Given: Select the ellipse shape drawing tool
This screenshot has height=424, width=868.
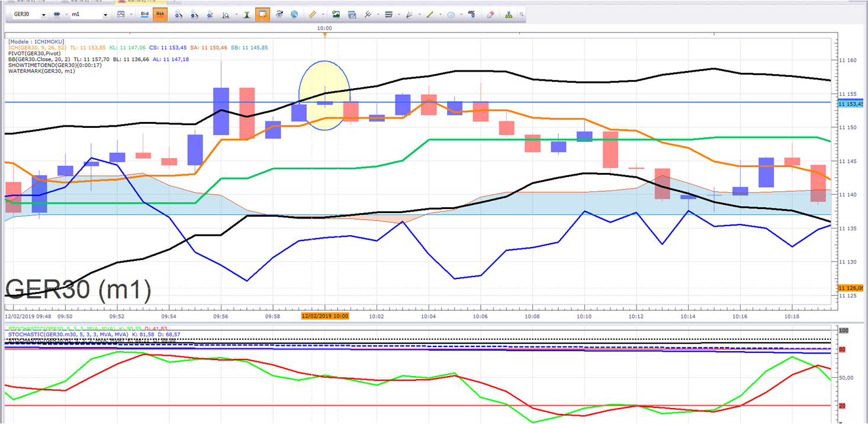Looking at the screenshot, I should pos(451,14).
